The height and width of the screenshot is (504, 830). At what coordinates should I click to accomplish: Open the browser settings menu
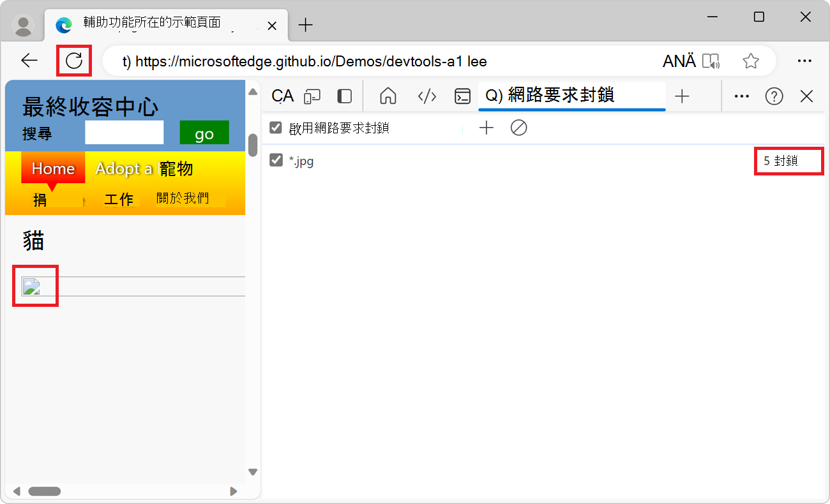[804, 61]
